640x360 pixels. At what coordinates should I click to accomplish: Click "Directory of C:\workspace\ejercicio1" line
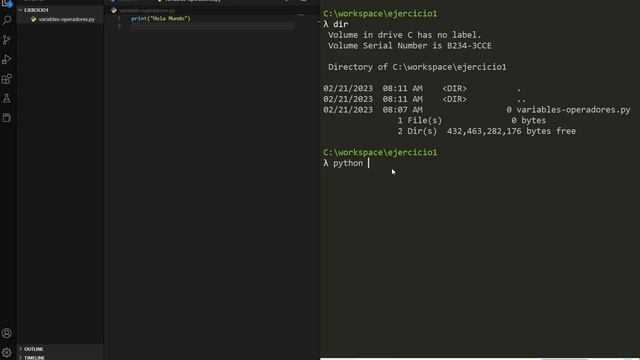tap(417, 67)
